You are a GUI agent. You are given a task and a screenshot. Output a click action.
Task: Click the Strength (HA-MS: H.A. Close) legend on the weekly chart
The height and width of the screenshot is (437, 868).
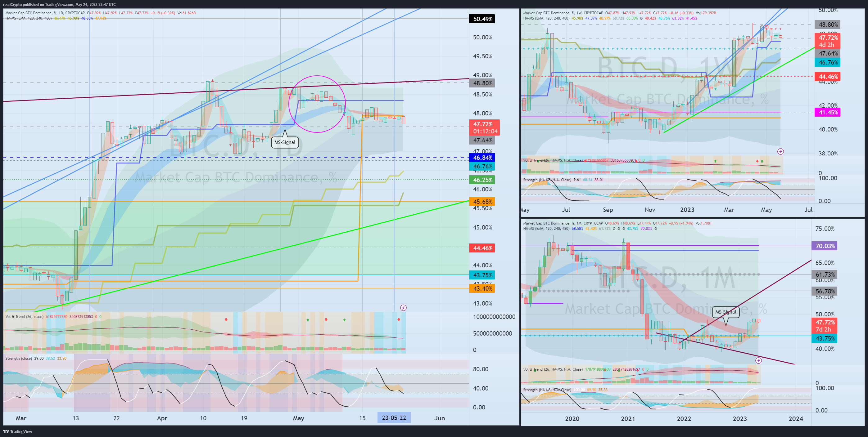coord(547,180)
